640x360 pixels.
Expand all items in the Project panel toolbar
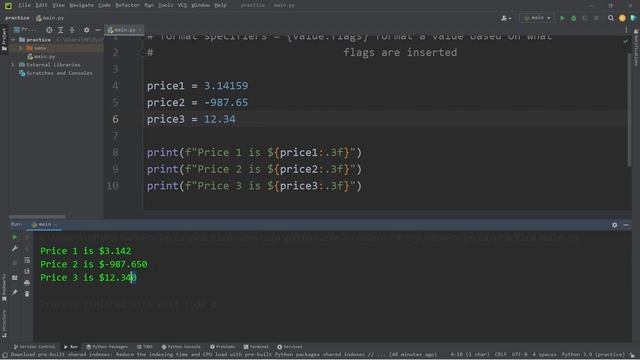[60, 30]
